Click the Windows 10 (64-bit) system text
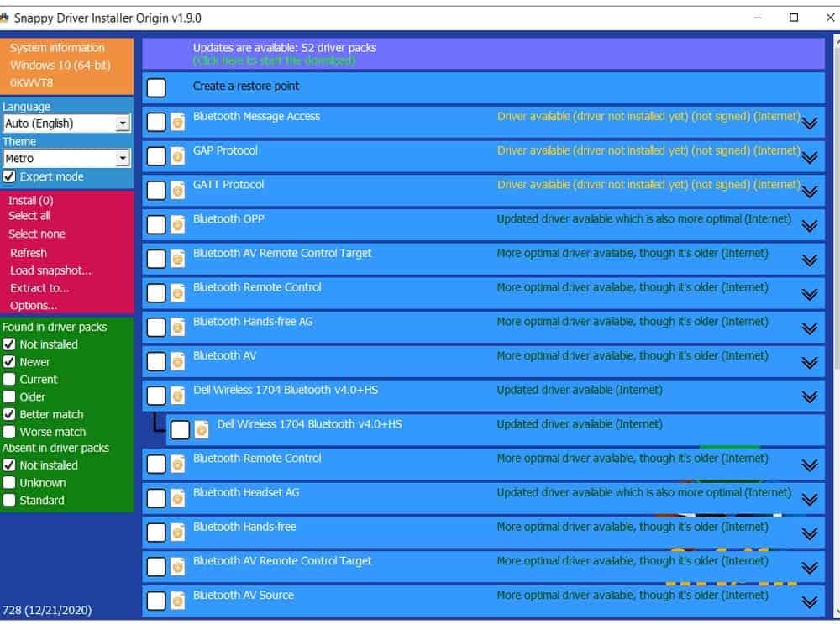Viewport: 840px width, 630px height. click(x=60, y=66)
